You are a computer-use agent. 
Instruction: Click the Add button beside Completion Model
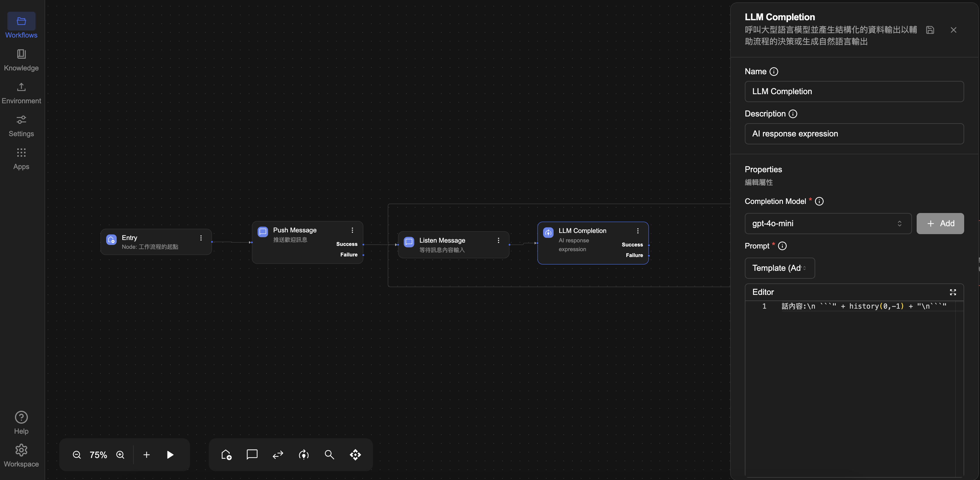[940, 224]
